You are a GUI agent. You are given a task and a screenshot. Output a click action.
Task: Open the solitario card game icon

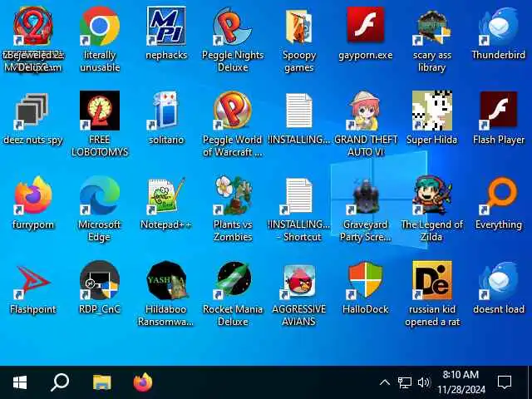coord(166,111)
